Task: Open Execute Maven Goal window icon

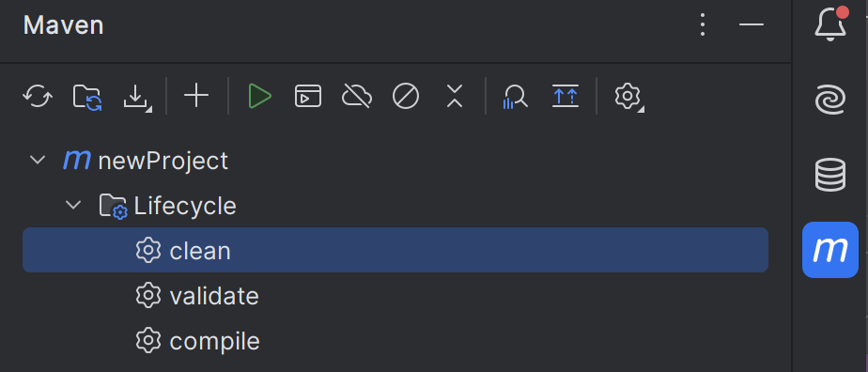Action: 308,97
